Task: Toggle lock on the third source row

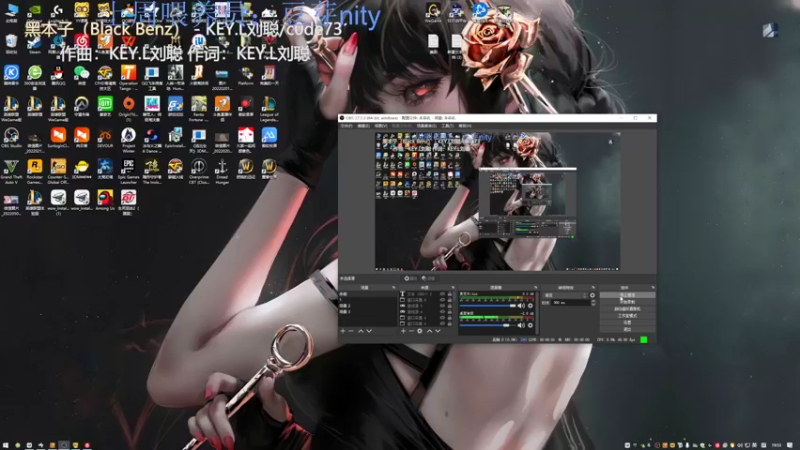Action: click(x=449, y=306)
